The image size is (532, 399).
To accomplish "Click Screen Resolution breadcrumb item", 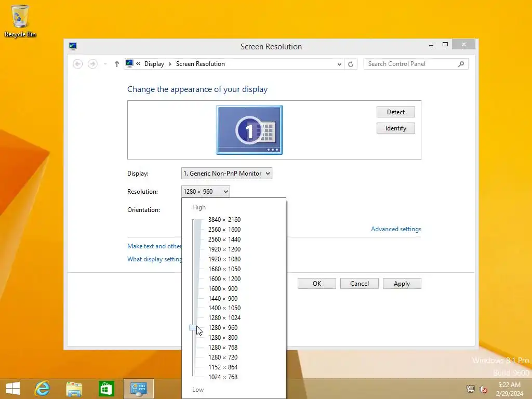I will (200, 64).
